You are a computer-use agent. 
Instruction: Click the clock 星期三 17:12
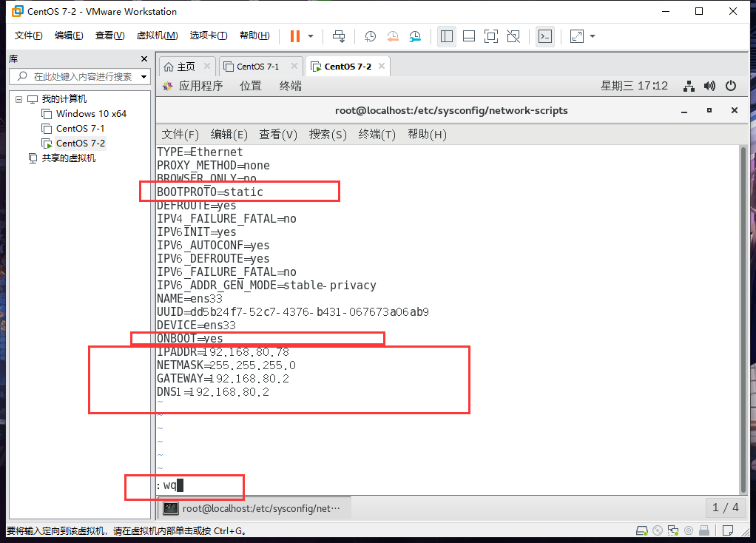634,86
